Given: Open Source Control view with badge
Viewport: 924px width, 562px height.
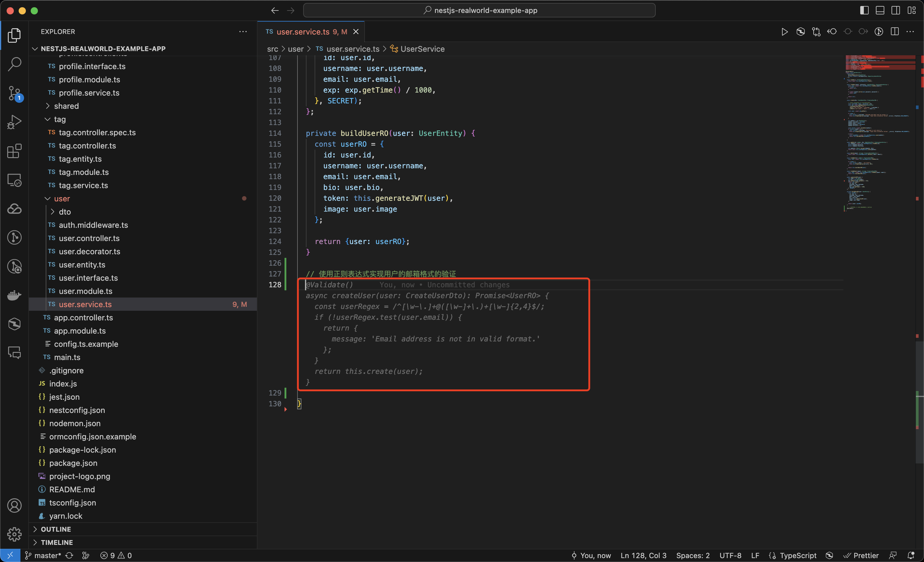Looking at the screenshot, I should pos(14,93).
